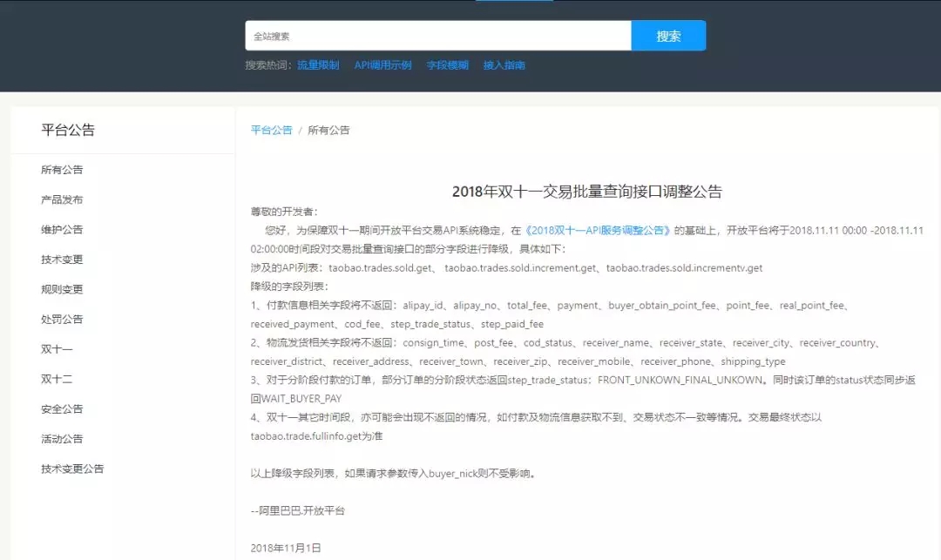Go to 维护公告 in the sidebar

point(62,230)
